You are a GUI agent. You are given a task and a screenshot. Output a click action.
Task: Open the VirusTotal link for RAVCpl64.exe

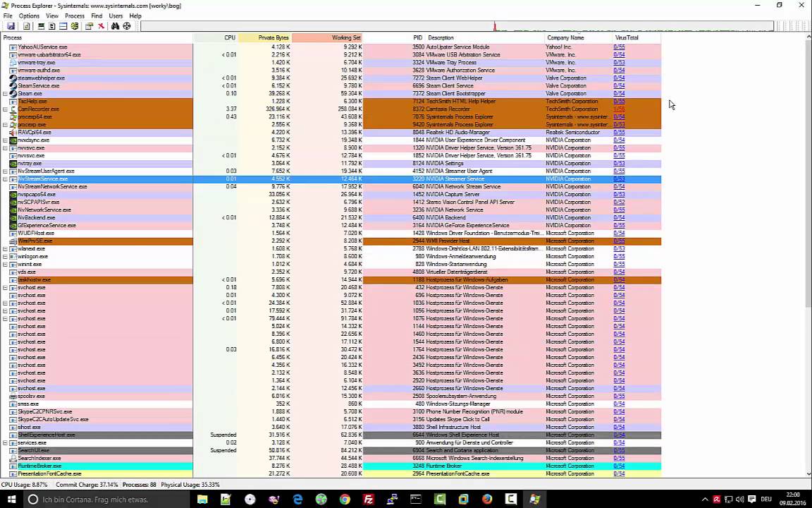[x=619, y=133]
